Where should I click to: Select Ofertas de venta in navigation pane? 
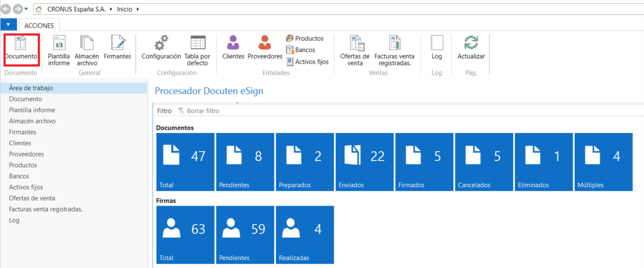coord(74,198)
